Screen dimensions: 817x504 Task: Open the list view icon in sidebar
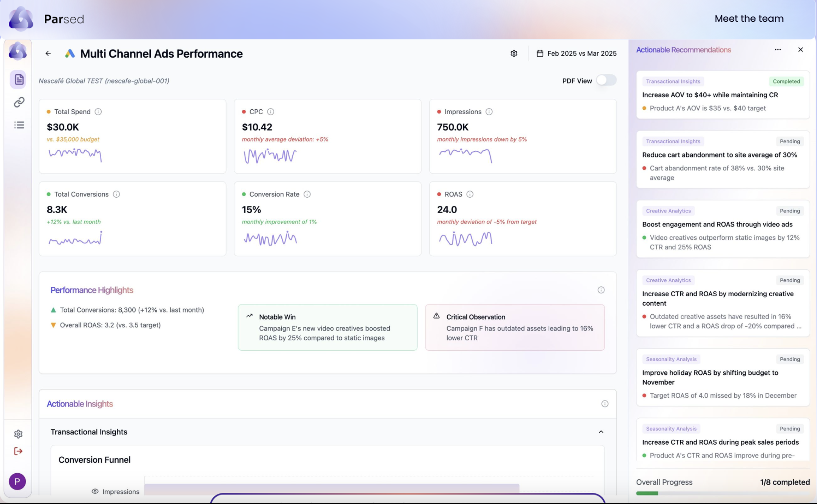pyautogui.click(x=19, y=125)
